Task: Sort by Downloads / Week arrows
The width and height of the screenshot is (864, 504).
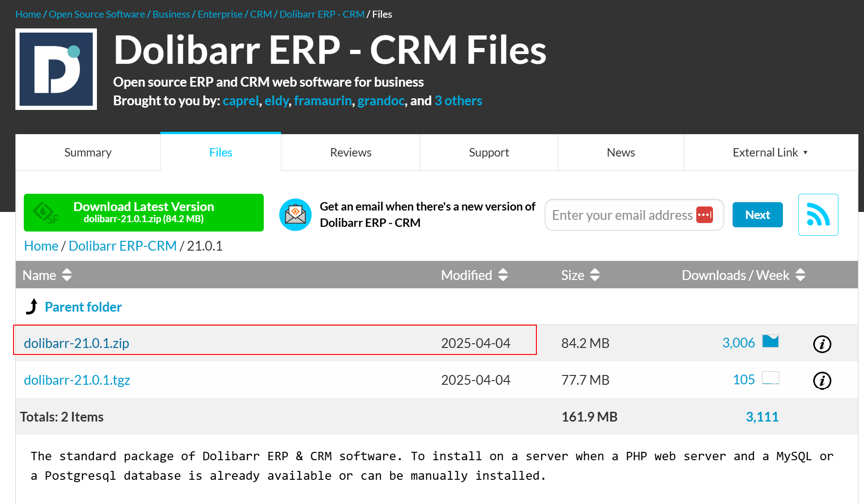Action: 800,275
